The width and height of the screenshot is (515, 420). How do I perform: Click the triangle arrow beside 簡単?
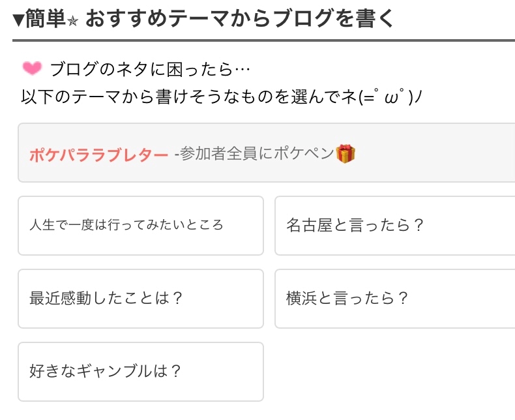click(19, 20)
